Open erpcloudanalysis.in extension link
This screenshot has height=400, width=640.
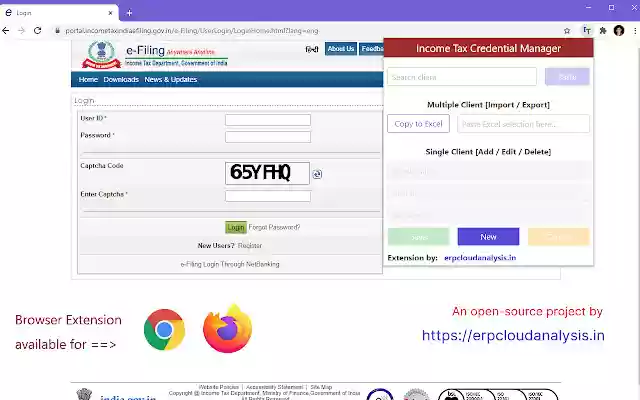click(x=480, y=258)
